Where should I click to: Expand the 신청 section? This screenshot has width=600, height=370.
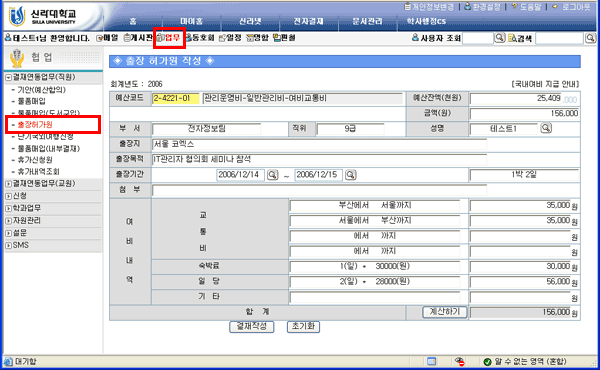pos(8,196)
